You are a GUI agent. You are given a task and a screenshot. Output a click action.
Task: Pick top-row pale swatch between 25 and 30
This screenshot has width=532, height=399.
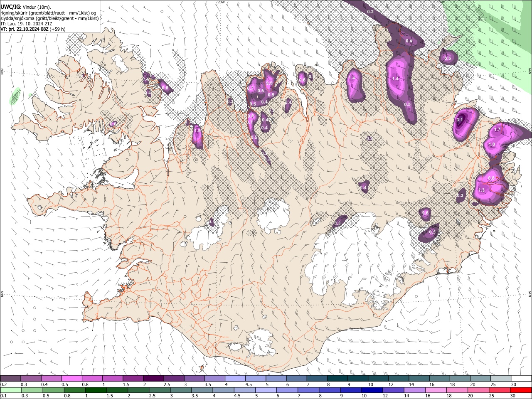500,379
